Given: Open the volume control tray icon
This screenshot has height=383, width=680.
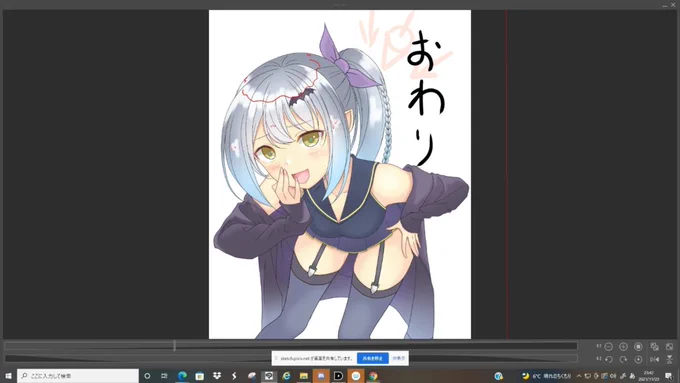Looking at the screenshot, I should (613, 376).
